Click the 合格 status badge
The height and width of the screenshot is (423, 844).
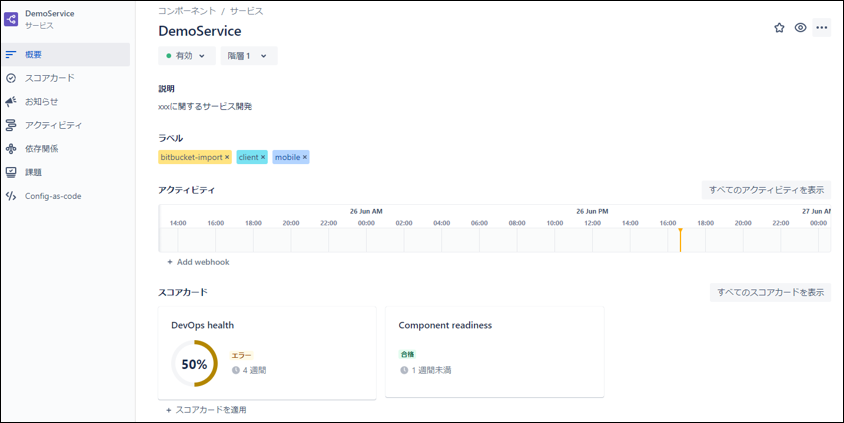coord(407,355)
